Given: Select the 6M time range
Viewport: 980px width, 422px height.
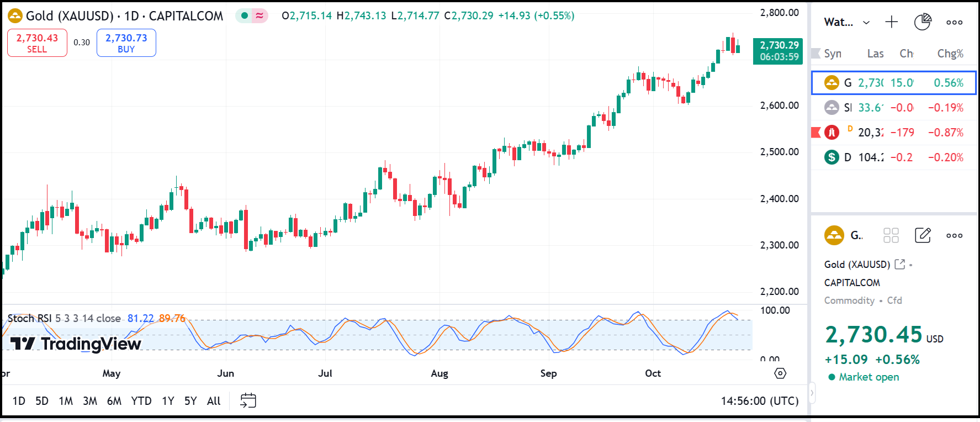Looking at the screenshot, I should coord(114,401).
